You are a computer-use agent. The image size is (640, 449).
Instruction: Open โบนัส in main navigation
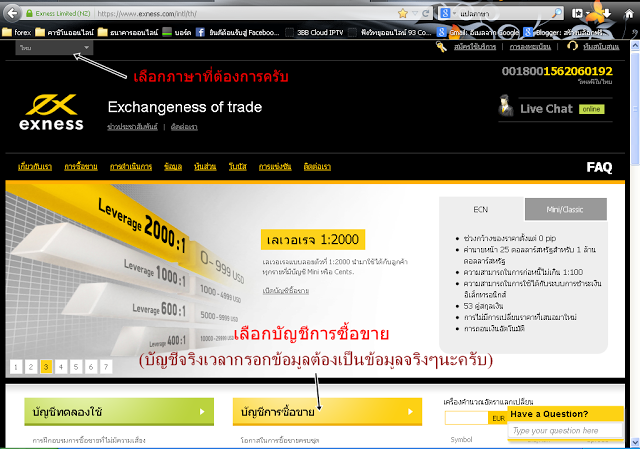coord(238,167)
